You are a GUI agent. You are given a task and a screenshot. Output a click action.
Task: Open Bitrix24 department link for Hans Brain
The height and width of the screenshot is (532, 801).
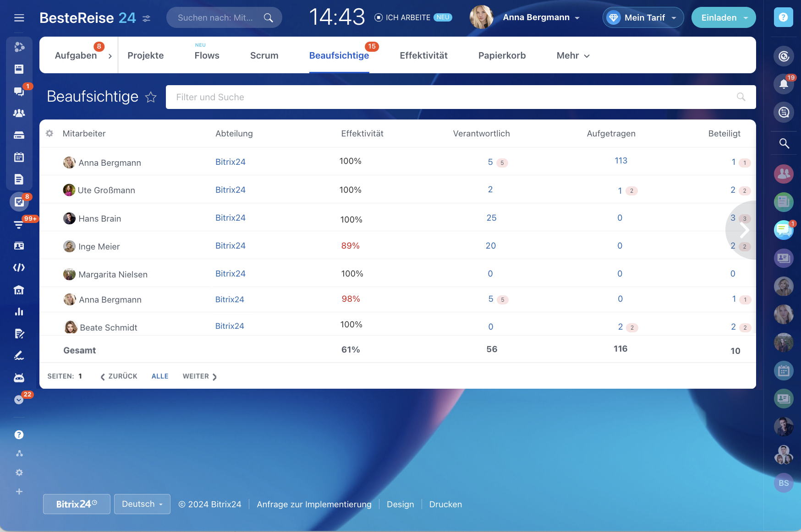(x=230, y=218)
